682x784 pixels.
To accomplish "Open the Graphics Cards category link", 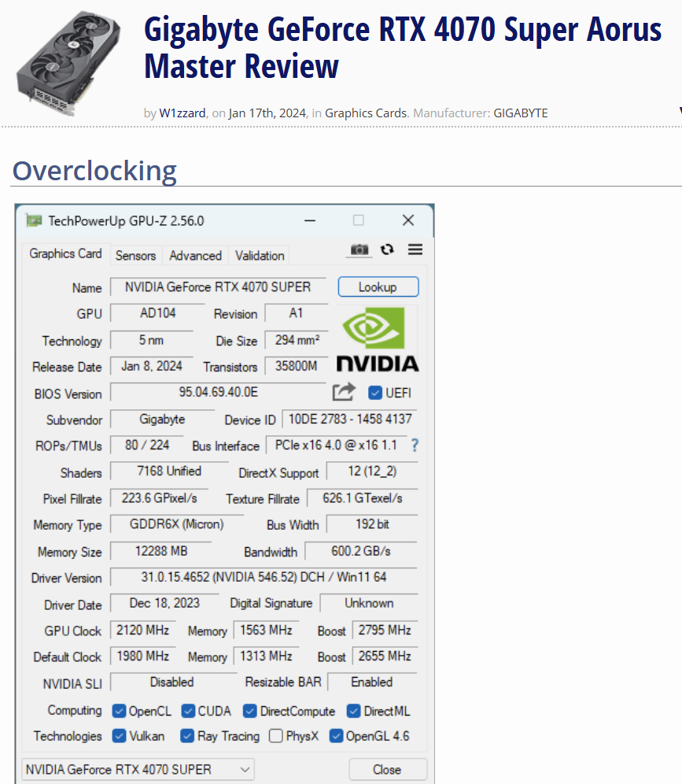I will (x=366, y=113).
